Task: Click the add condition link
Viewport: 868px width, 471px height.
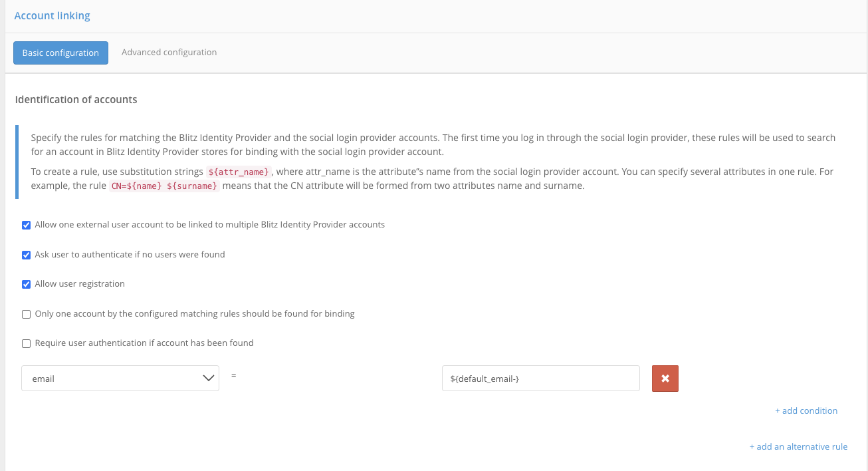Action: [806, 410]
